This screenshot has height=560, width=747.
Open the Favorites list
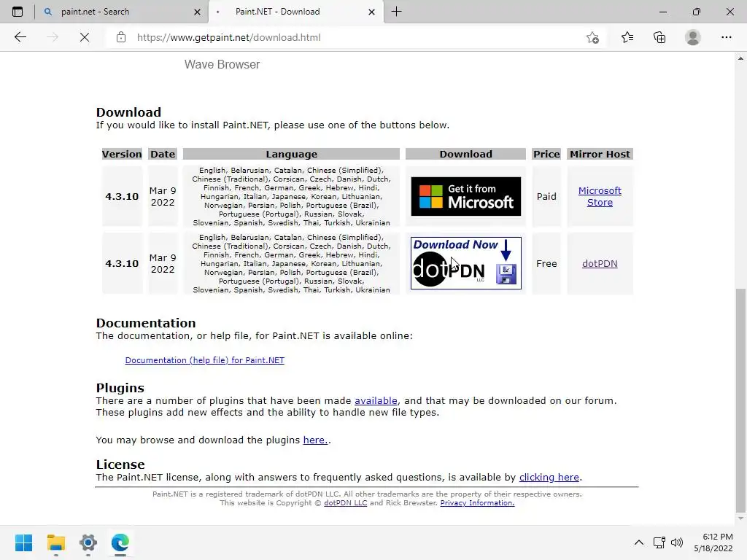click(x=627, y=37)
